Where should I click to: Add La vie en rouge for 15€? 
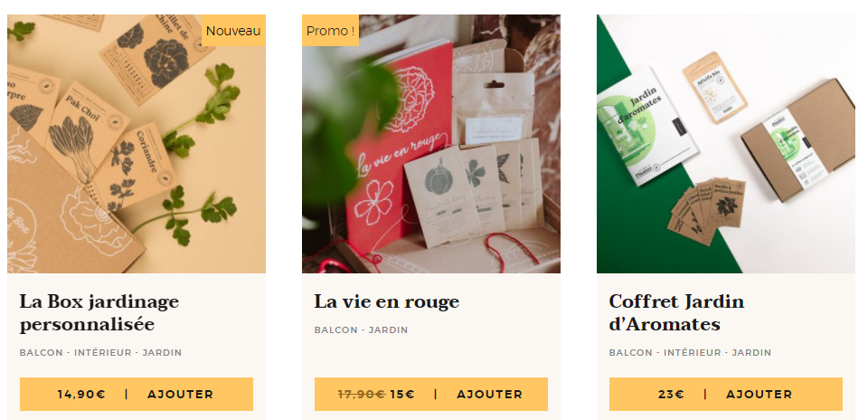point(430,394)
